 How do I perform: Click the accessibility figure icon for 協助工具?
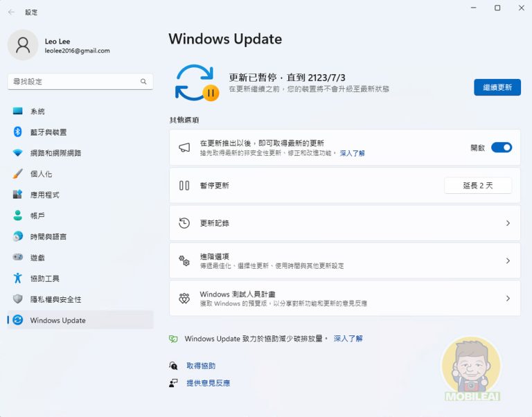click(17, 278)
